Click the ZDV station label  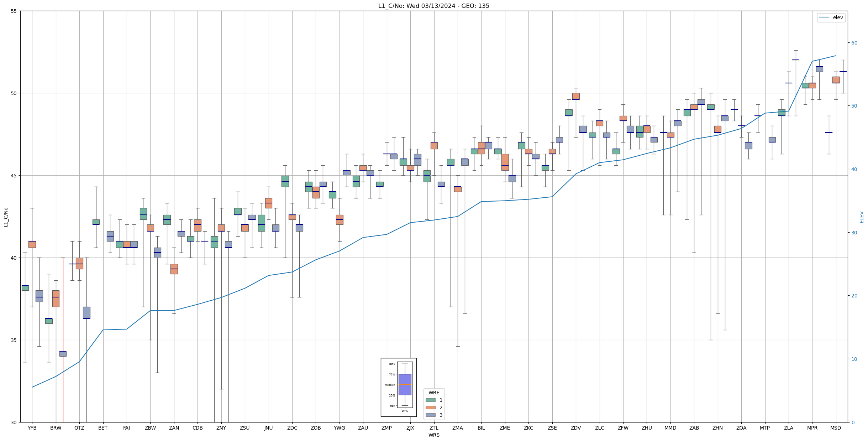point(576,428)
